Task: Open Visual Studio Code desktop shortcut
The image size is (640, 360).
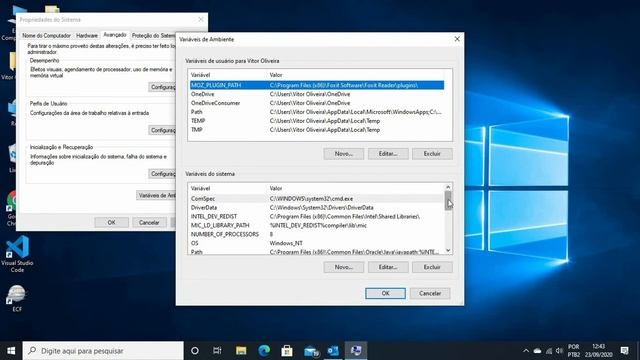Action: [17, 254]
